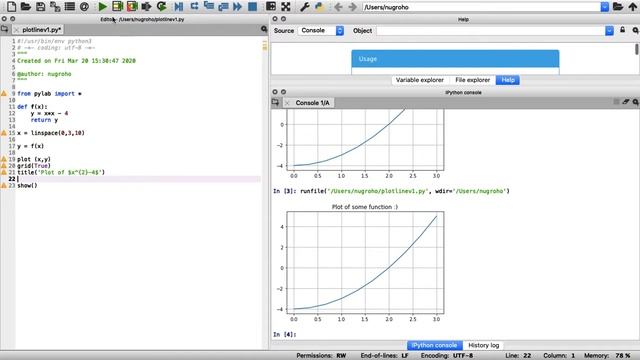Click the warning icon on line 15
This screenshot has height=360, width=640.
(4, 133)
